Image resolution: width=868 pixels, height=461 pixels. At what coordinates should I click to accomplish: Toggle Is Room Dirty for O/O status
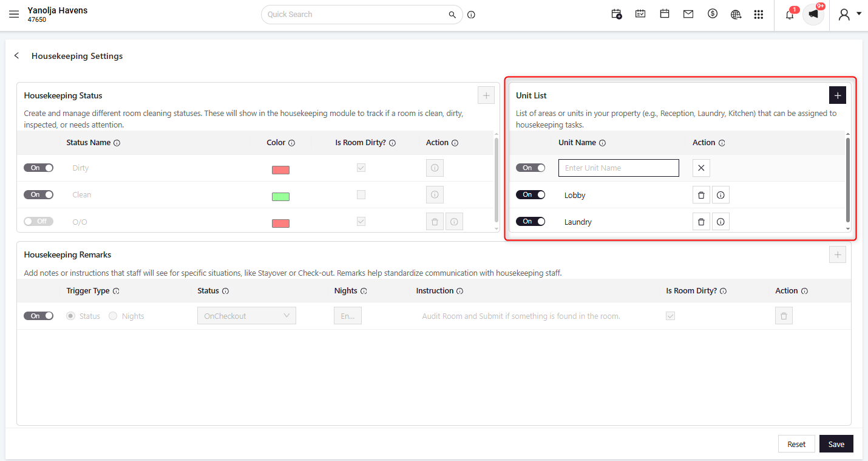(x=361, y=221)
